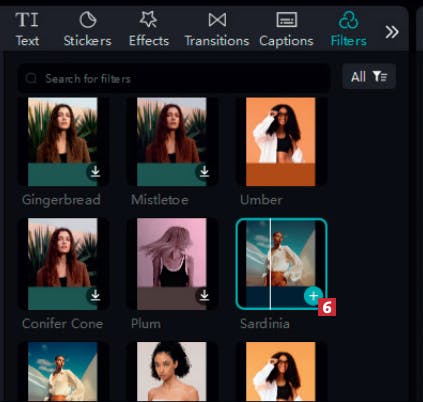The width and height of the screenshot is (423, 402).
Task: Click the Plum label
Action: [146, 324]
